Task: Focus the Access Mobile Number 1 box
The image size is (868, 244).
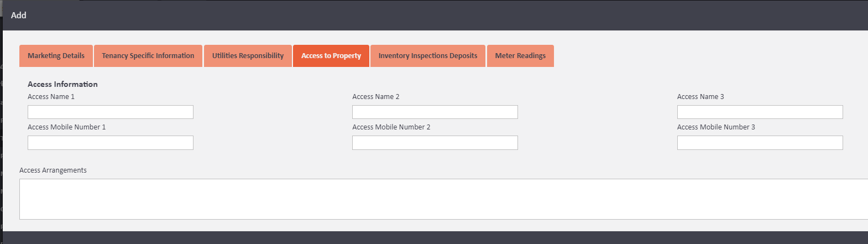Action: click(111, 143)
